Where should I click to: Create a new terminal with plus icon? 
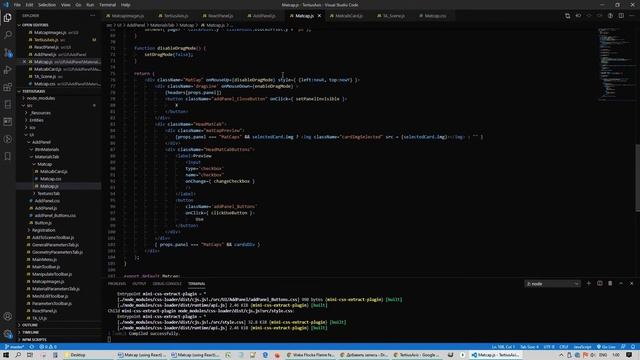tap(589, 283)
